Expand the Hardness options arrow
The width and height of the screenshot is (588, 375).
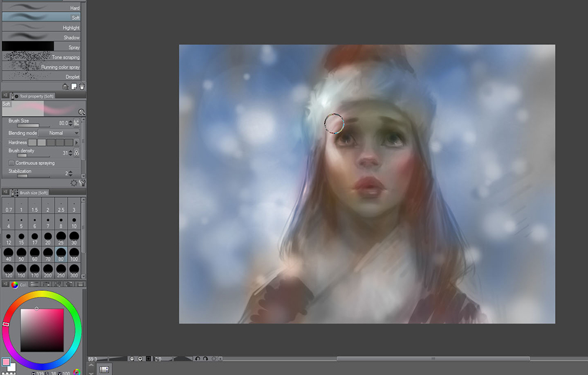(x=77, y=142)
